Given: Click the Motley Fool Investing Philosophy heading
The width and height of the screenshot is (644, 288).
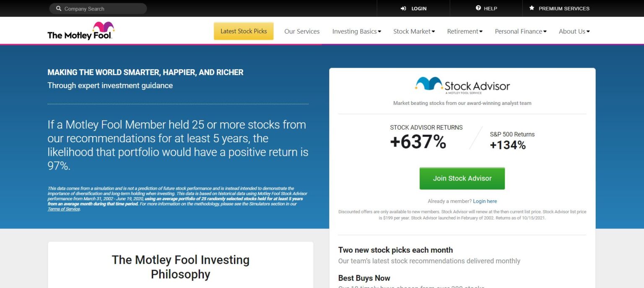Looking at the screenshot, I should tap(180, 267).
